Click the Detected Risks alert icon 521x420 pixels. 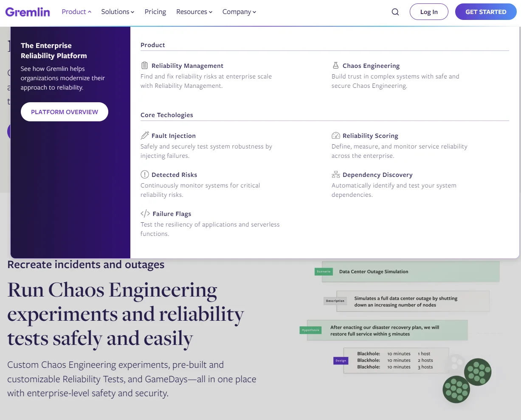point(145,174)
